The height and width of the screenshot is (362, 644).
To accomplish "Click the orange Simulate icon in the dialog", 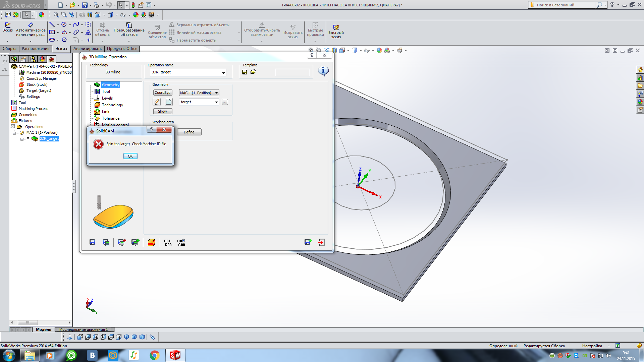I will point(151,242).
